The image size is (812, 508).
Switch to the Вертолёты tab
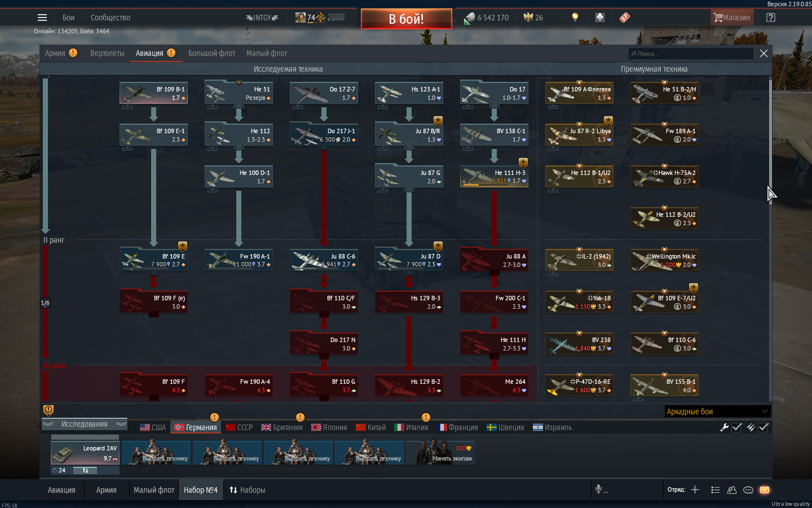107,53
